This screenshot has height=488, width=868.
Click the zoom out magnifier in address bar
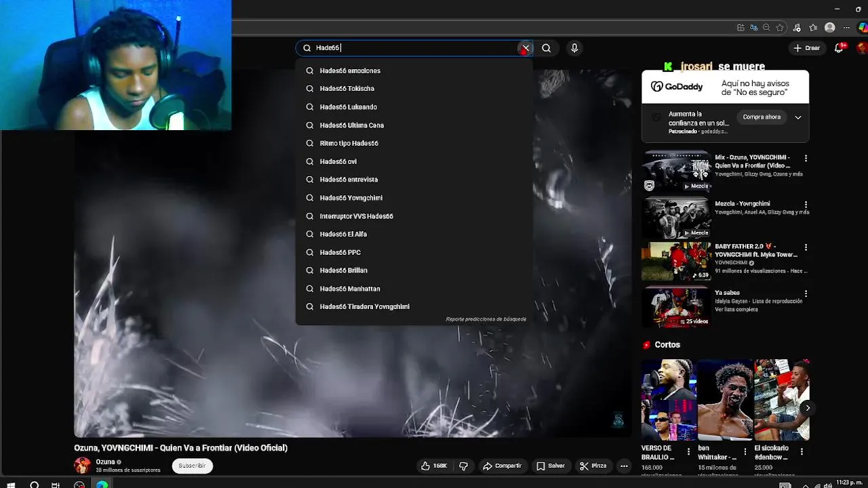coord(766,28)
